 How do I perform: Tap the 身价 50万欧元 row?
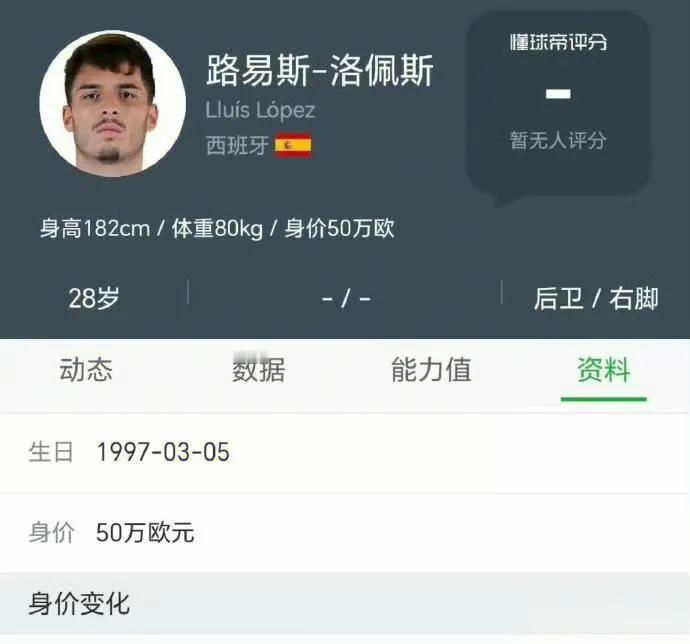(x=345, y=533)
